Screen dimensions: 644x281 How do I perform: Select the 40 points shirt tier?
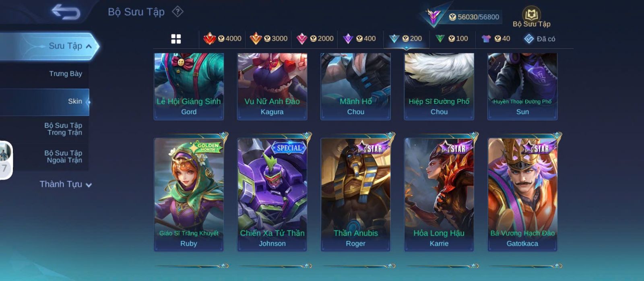[495, 39]
